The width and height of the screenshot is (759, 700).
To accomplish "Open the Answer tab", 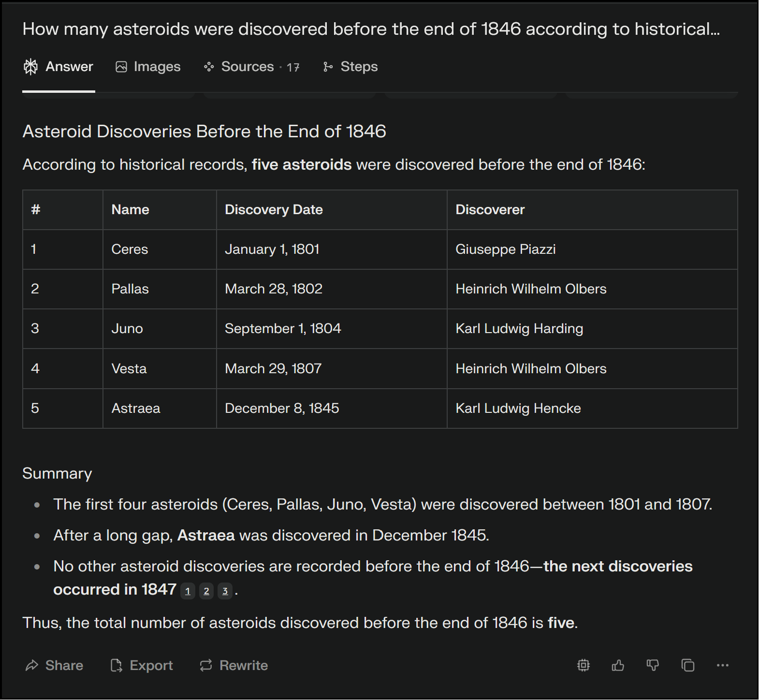I will pos(58,67).
